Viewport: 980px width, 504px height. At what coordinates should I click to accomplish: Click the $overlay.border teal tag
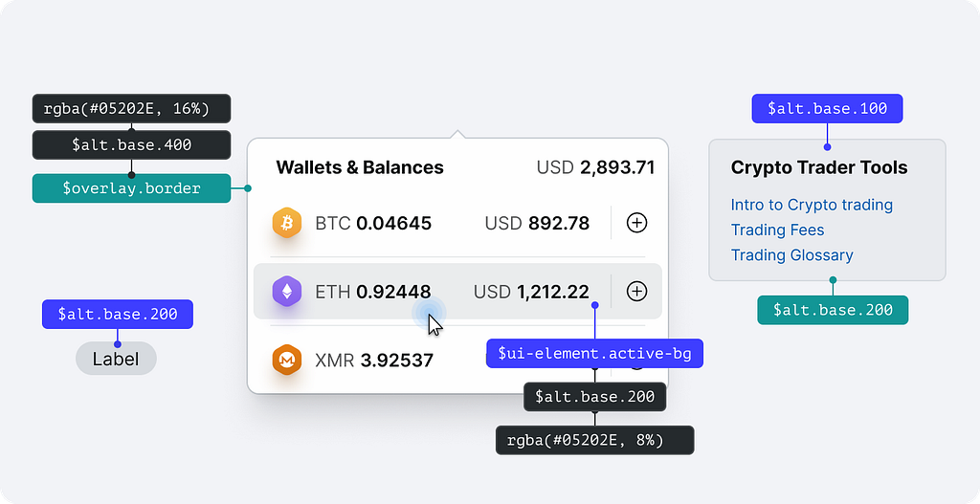coord(131,188)
